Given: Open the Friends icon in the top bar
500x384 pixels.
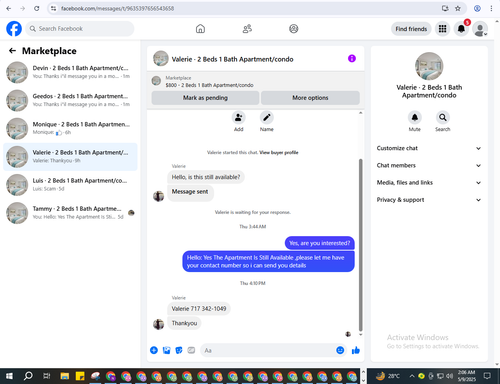Looking at the screenshot, I should 247,29.
